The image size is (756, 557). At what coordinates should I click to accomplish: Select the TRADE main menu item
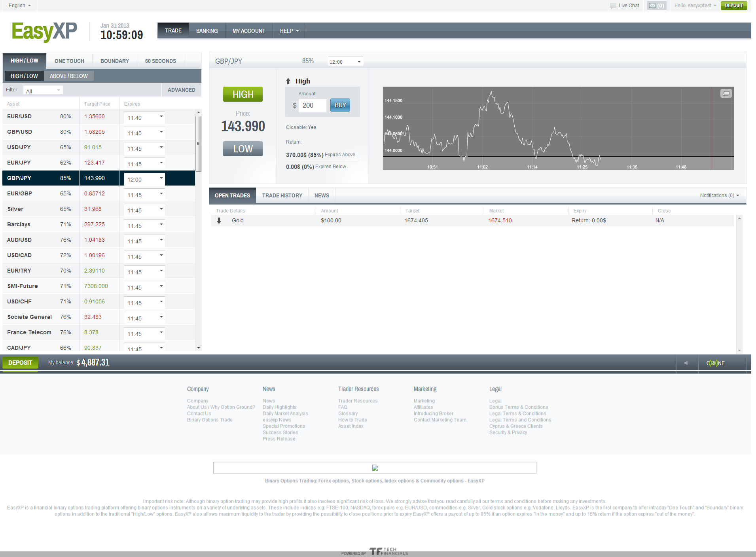click(x=173, y=30)
